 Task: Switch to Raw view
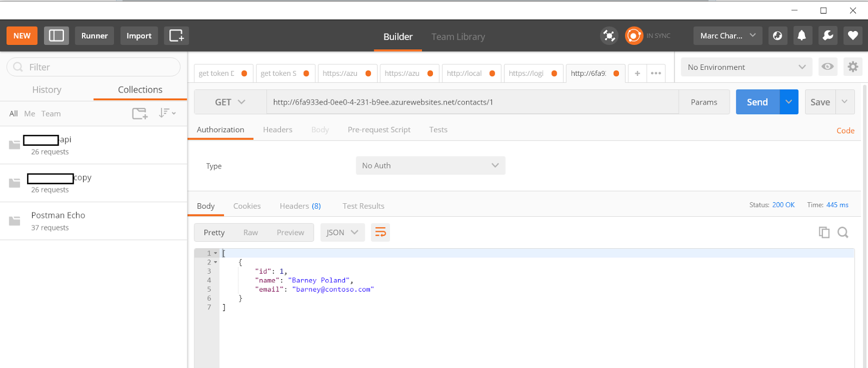251,233
